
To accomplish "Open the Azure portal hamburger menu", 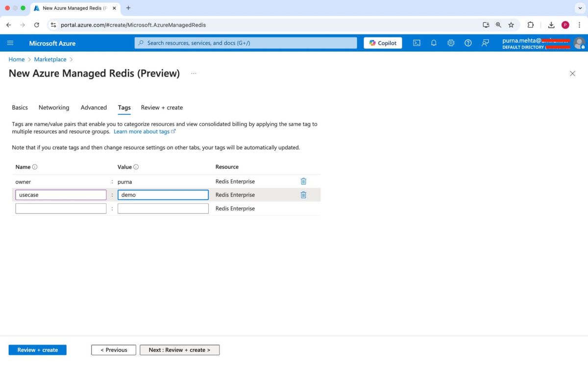I will [x=10, y=43].
